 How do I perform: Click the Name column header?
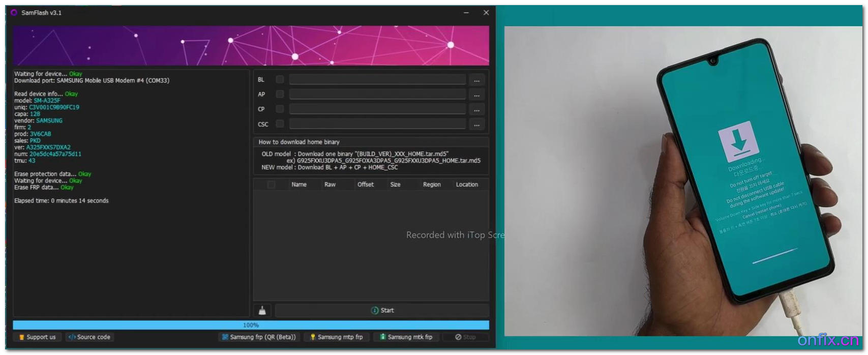[x=299, y=185]
